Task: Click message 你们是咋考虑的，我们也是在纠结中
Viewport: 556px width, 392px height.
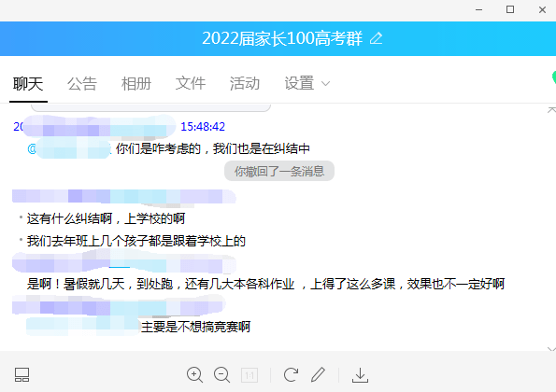Action: 213,148
